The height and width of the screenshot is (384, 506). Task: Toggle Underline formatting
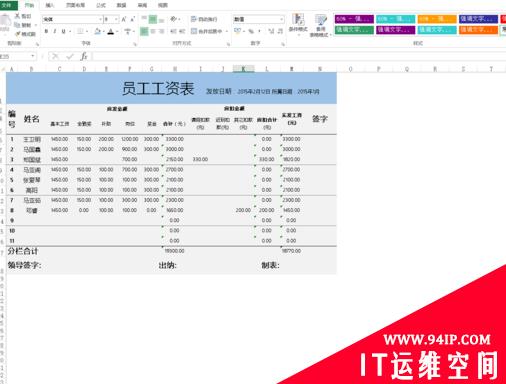[x=63, y=31]
